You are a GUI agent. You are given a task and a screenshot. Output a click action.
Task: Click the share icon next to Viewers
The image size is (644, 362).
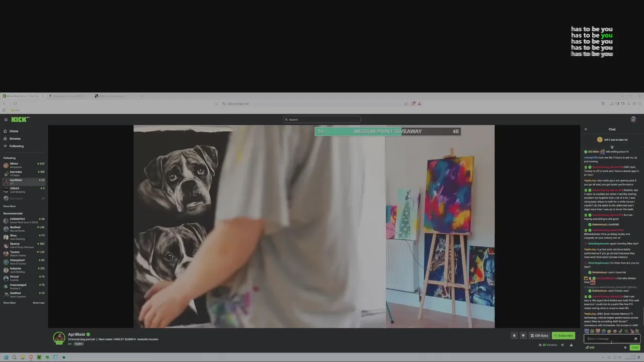(562, 345)
